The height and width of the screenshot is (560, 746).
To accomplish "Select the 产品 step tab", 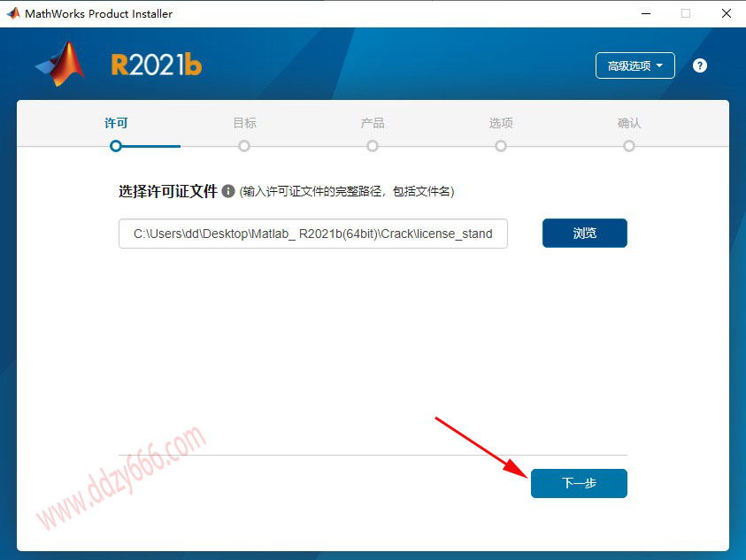I will tap(373, 123).
